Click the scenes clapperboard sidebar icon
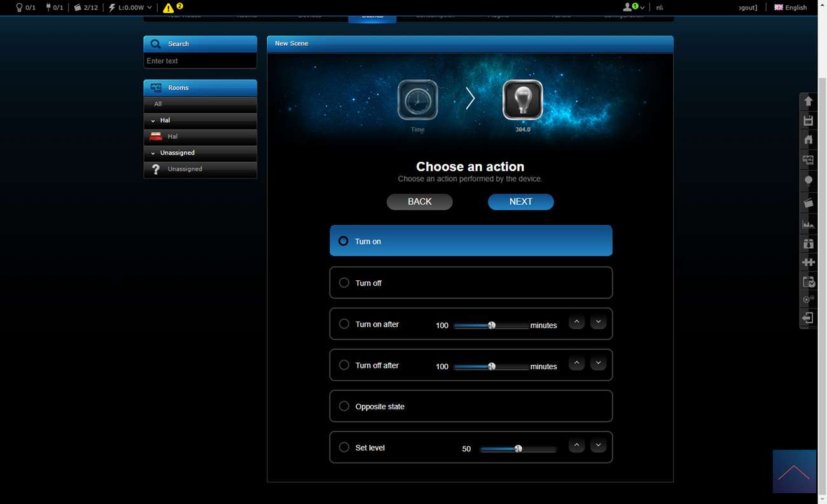Viewport: 827px width, 504px height. coord(808,203)
